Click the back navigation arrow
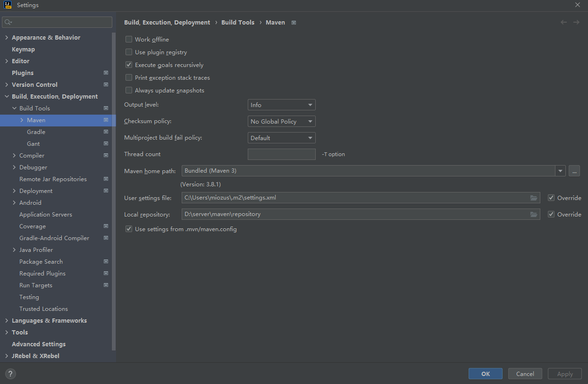 [x=563, y=22]
